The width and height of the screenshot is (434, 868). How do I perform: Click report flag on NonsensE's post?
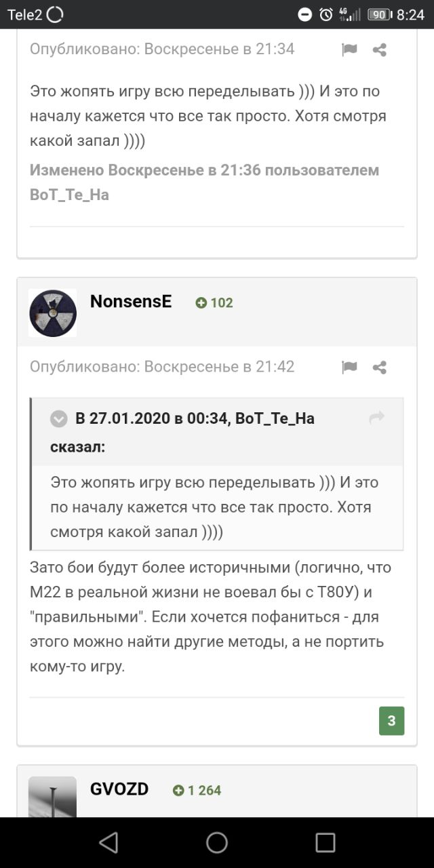coord(349,368)
